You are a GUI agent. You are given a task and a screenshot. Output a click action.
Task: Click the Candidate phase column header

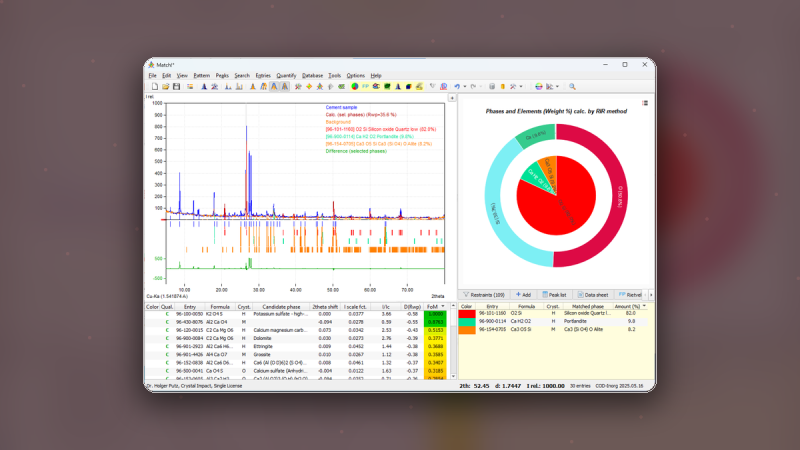pyautogui.click(x=281, y=307)
